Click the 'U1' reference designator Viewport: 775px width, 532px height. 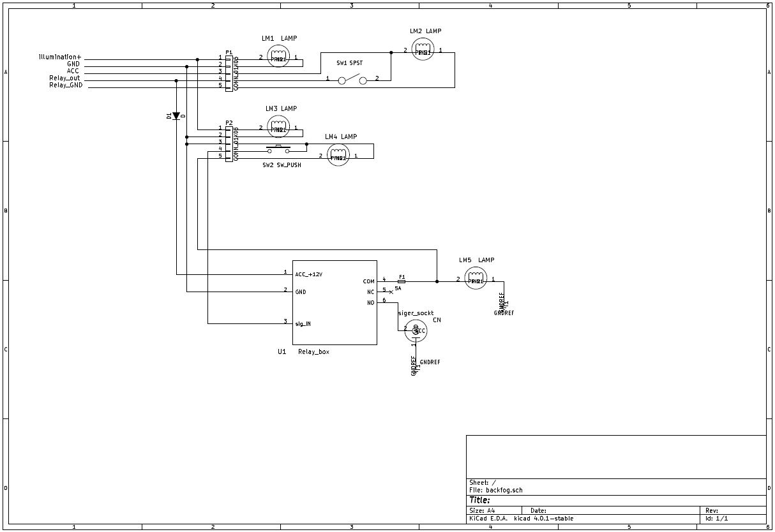282,351
